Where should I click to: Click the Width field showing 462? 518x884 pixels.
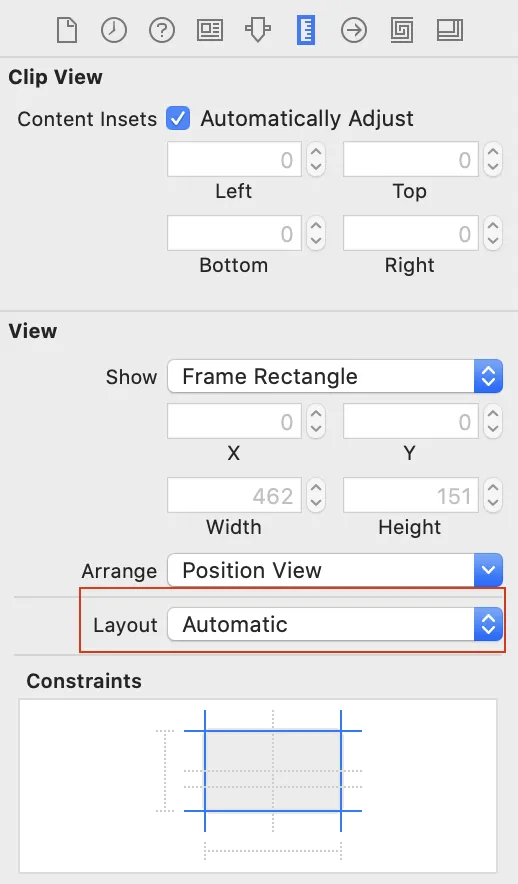(234, 496)
